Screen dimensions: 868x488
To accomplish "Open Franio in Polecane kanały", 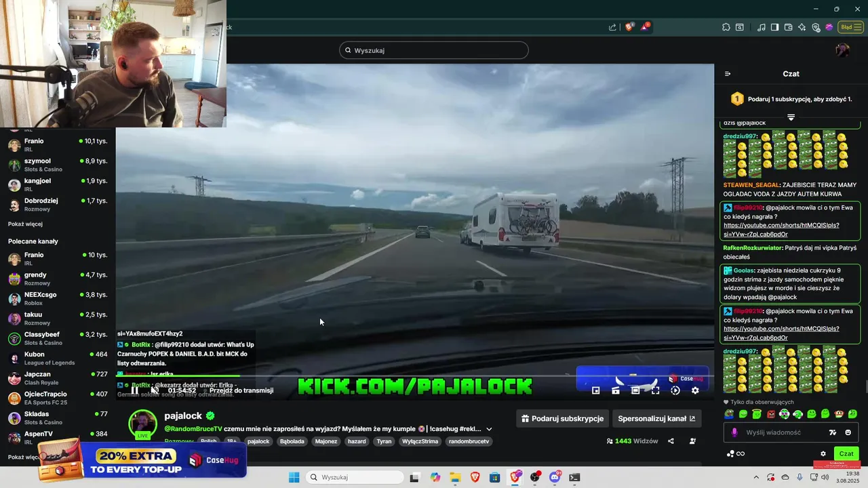I will click(58, 258).
